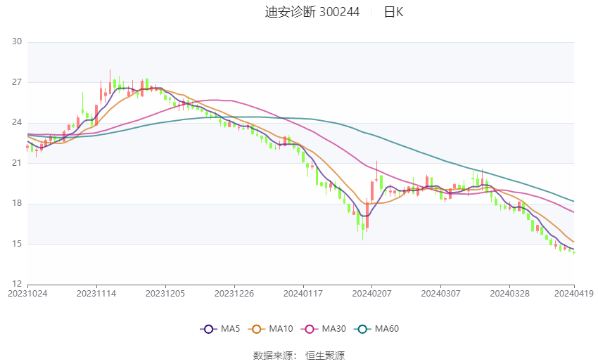Click the 20240307 x-axis date label
598x364 pixels.
(440, 293)
